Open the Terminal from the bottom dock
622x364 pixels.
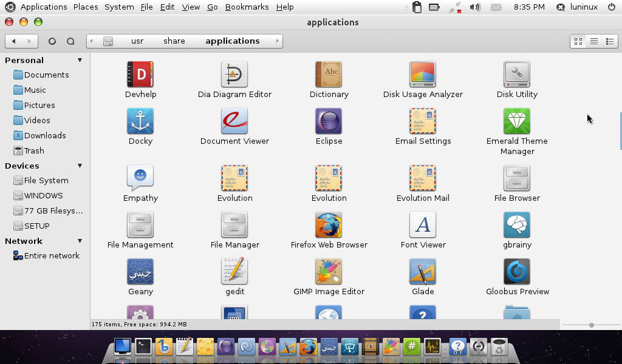[x=143, y=346]
